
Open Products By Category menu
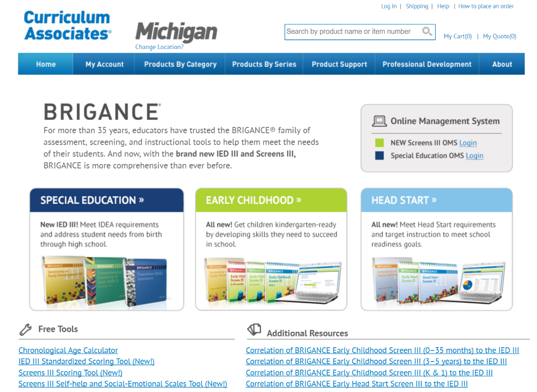point(180,64)
